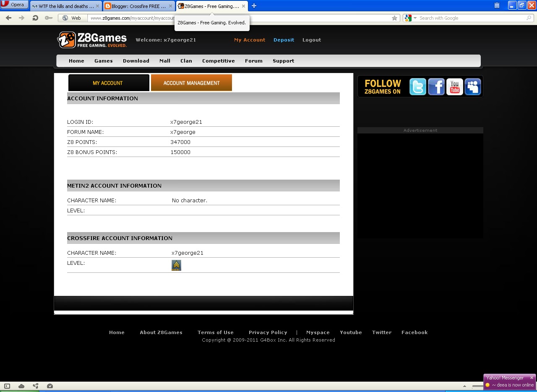Screen dimensions: 537x392
Task: Visit Z8Games Facebook via the follow icon
Action: coord(436,87)
